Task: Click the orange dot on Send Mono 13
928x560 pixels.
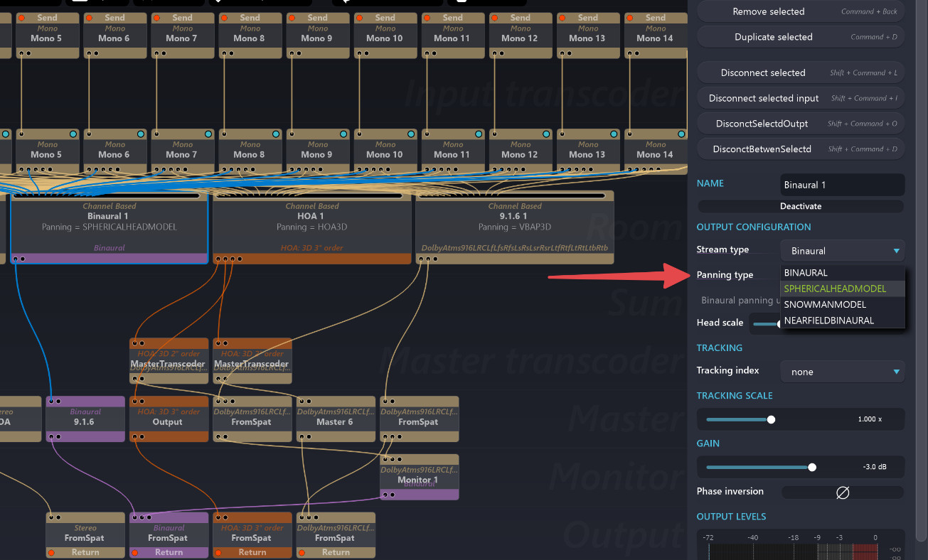Action: click(562, 17)
